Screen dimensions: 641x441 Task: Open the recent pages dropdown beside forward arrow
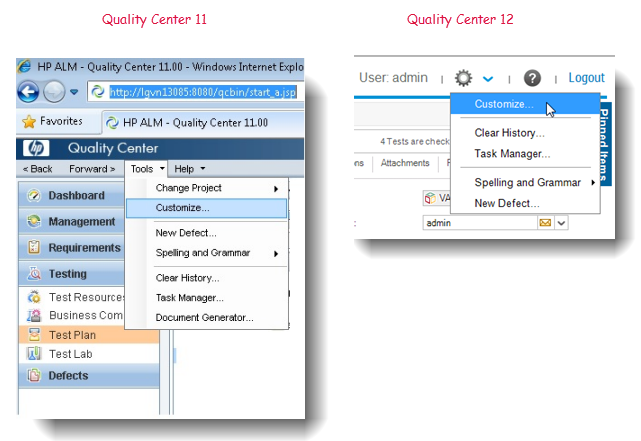click(74, 92)
